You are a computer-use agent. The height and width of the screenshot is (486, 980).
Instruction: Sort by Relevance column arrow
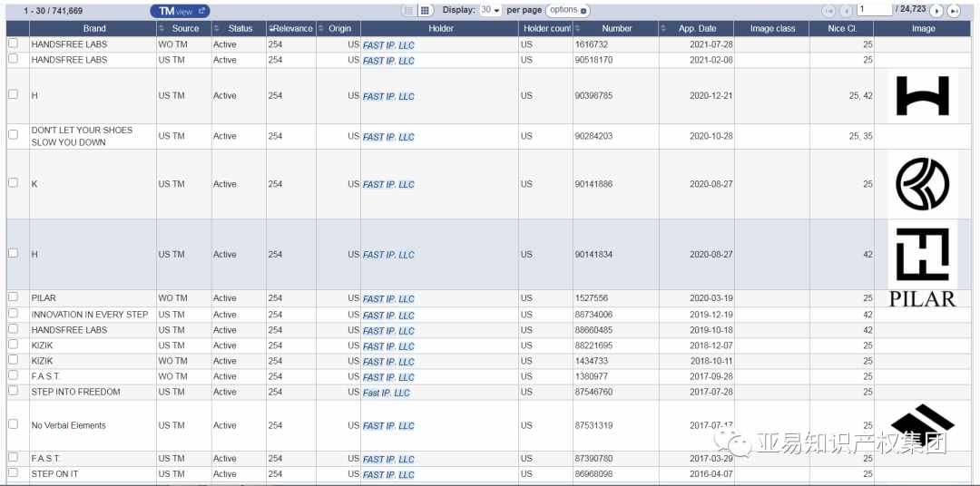point(270,29)
